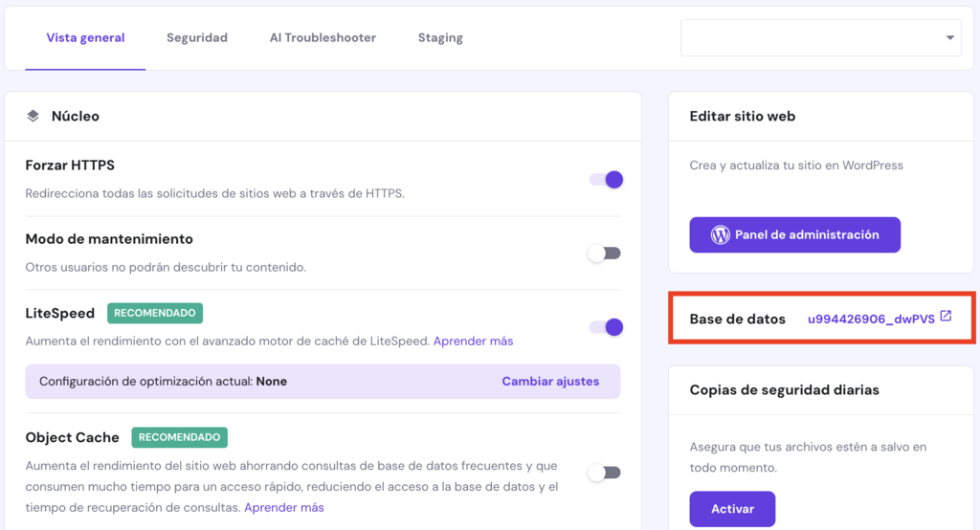Go to the Staging tab
This screenshot has width=980, height=530.
pyautogui.click(x=440, y=38)
